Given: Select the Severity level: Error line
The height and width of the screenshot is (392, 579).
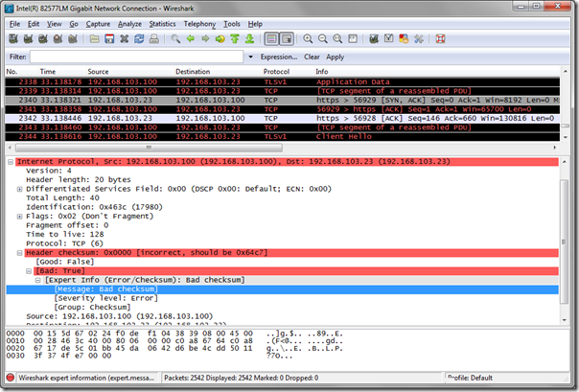Looking at the screenshot, I should pyautogui.click(x=106, y=298).
